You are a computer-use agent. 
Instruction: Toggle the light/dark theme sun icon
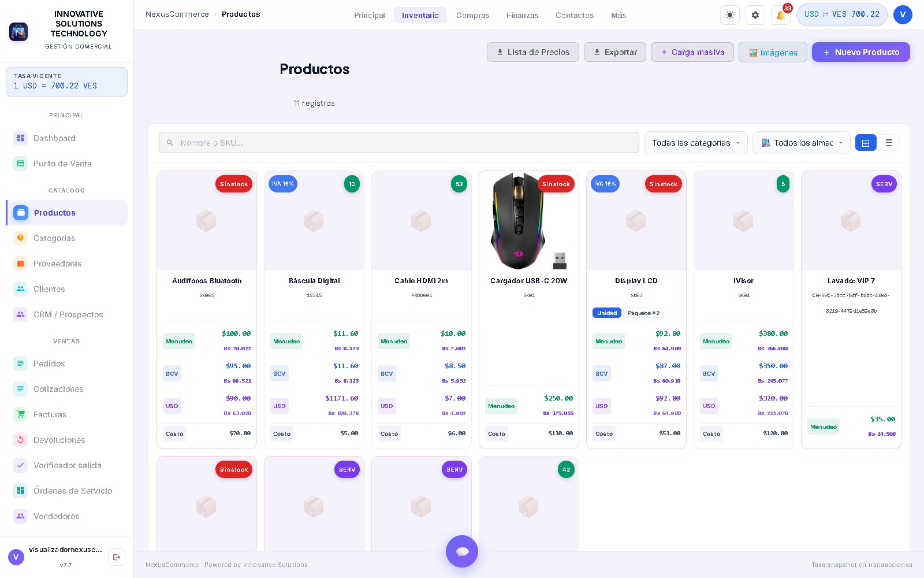[730, 15]
